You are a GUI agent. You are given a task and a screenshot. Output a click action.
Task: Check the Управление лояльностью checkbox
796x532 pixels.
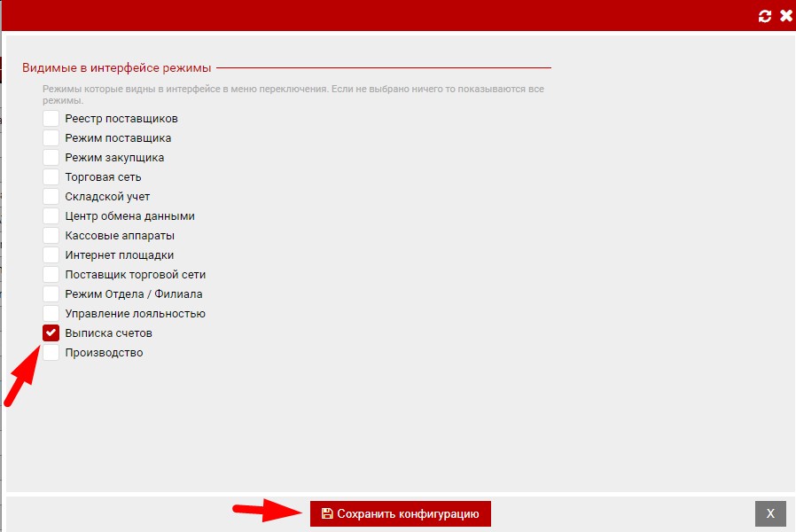coord(51,313)
